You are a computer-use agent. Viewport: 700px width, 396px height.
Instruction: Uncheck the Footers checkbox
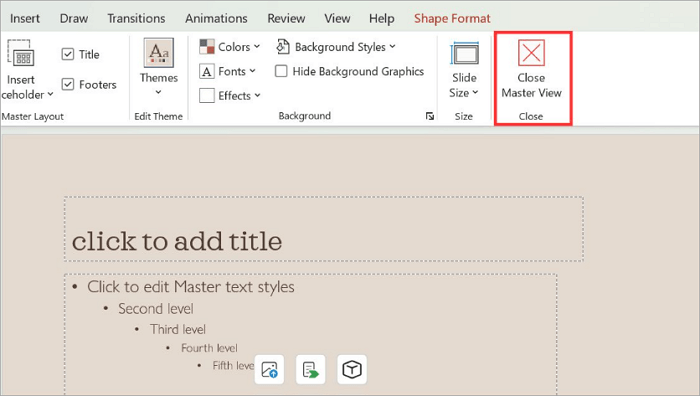pos(68,84)
